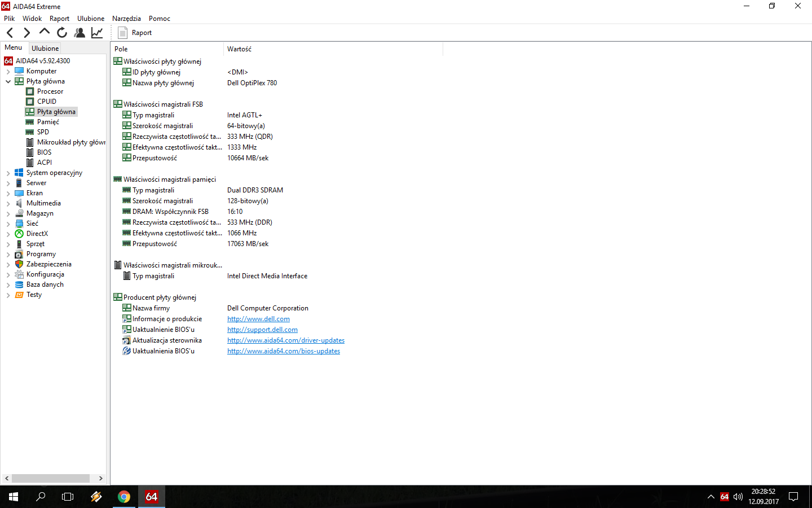Open the http://www.dell.com link
The width and height of the screenshot is (812, 508).
coord(258,319)
